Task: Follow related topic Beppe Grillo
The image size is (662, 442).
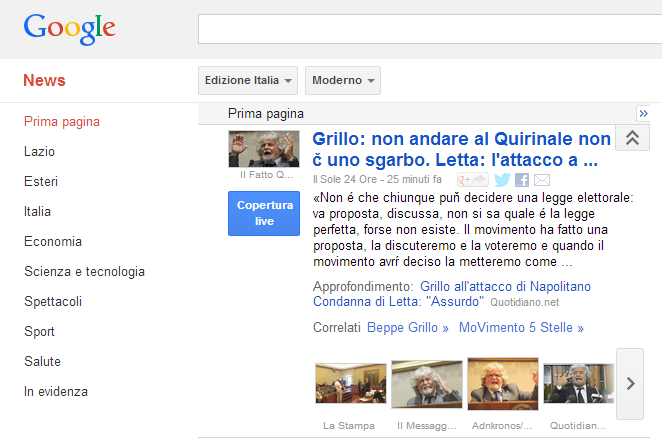Action: pos(407,328)
